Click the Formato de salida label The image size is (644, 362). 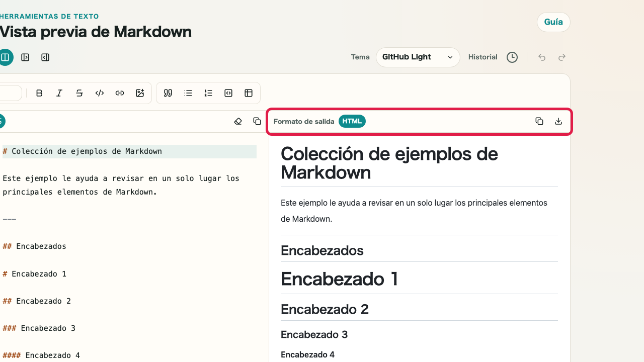[304, 122]
